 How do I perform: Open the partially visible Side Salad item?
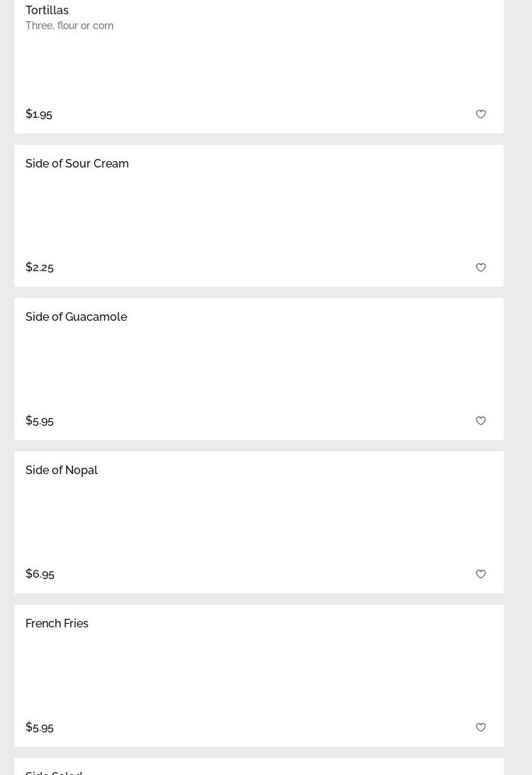54,772
